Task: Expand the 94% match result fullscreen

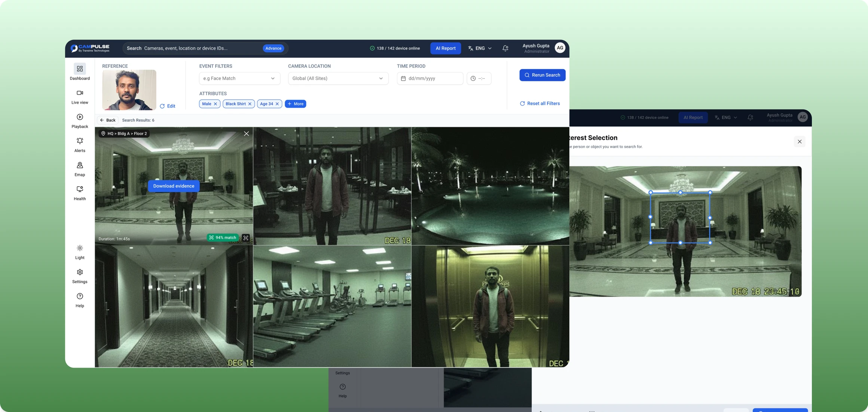Action: click(x=246, y=238)
